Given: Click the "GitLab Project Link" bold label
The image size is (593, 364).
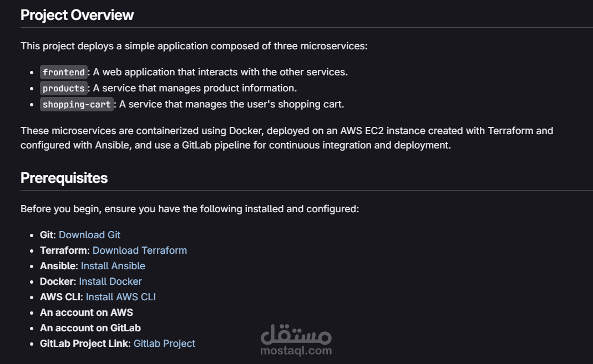Looking at the screenshot, I should [x=85, y=344].
